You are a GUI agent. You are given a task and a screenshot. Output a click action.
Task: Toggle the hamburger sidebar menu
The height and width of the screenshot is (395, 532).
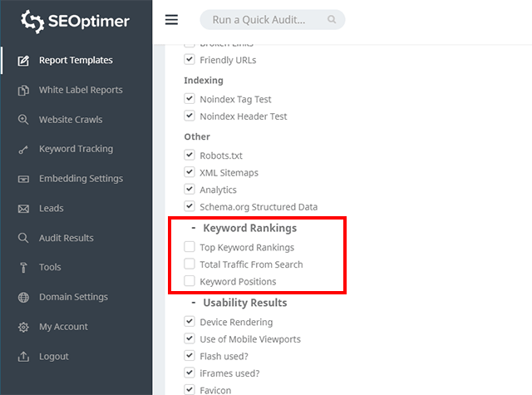click(172, 20)
